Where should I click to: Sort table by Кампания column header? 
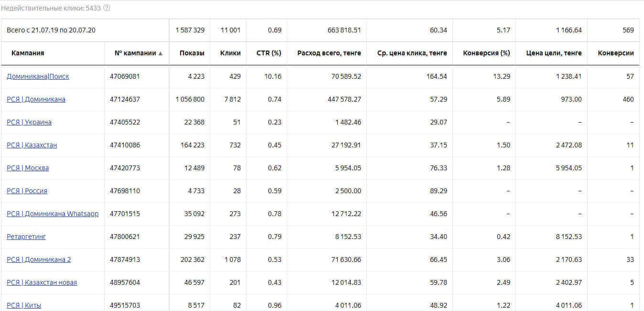[28, 53]
